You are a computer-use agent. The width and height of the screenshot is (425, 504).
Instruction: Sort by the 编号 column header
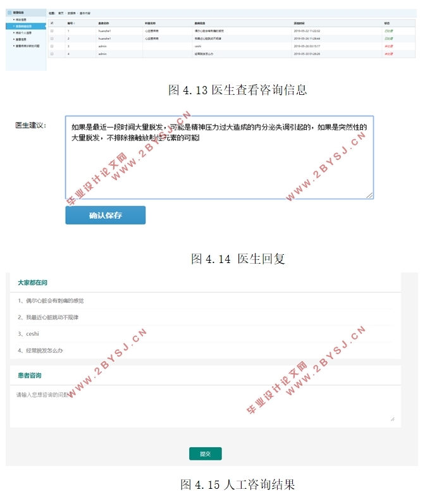pyautogui.click(x=71, y=23)
